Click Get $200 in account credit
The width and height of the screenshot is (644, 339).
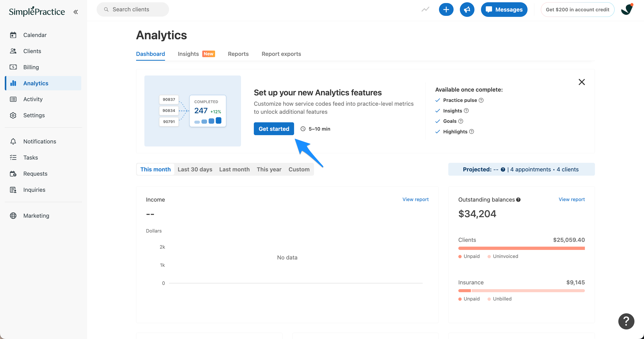pyautogui.click(x=578, y=10)
